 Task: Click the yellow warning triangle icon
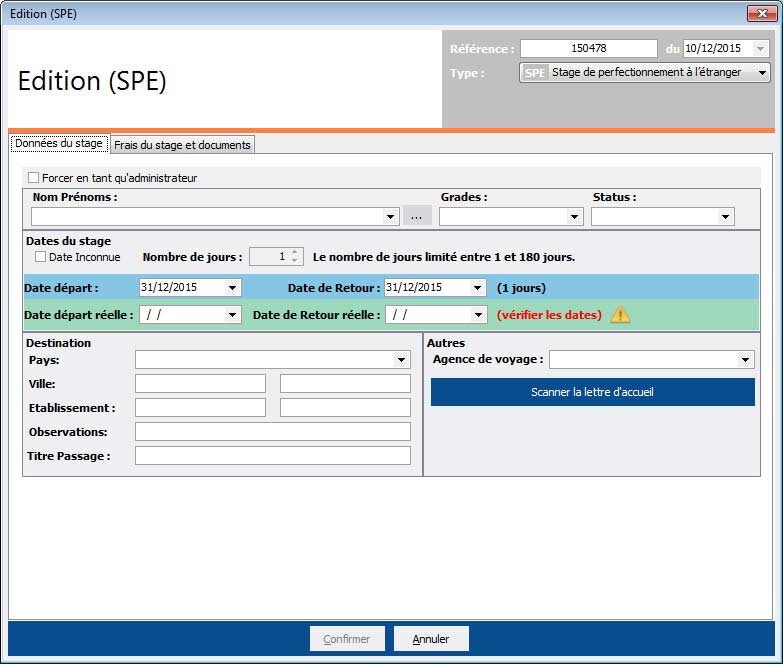click(x=621, y=314)
